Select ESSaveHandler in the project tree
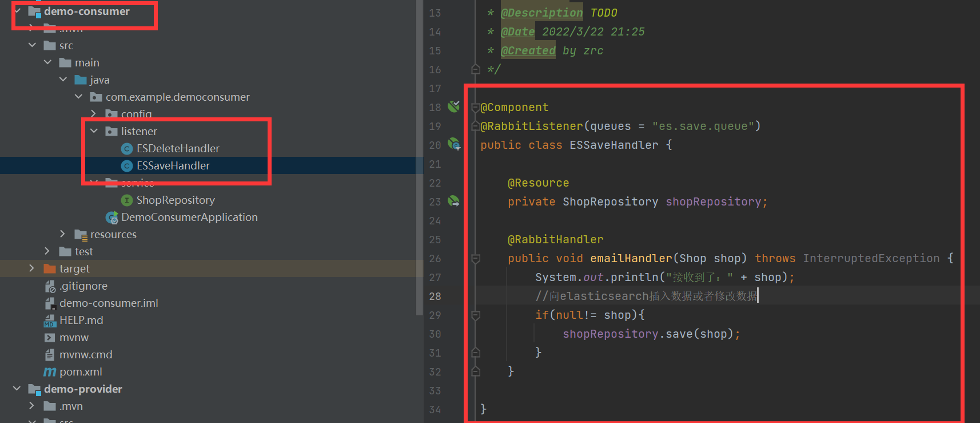The width and height of the screenshot is (980, 423). coord(173,165)
